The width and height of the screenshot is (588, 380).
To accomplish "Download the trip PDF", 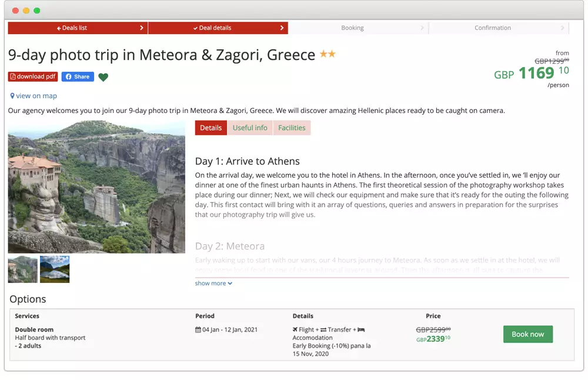I will coord(33,76).
